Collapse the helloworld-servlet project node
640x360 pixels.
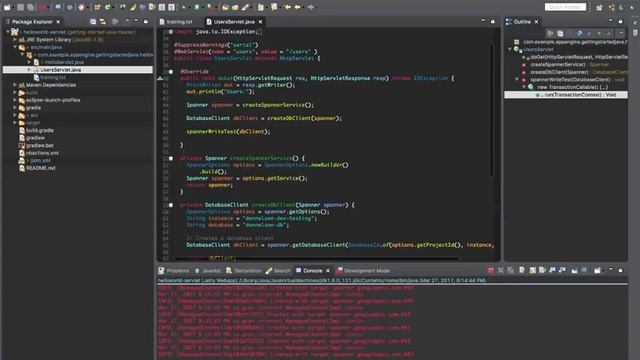click(x=8, y=32)
